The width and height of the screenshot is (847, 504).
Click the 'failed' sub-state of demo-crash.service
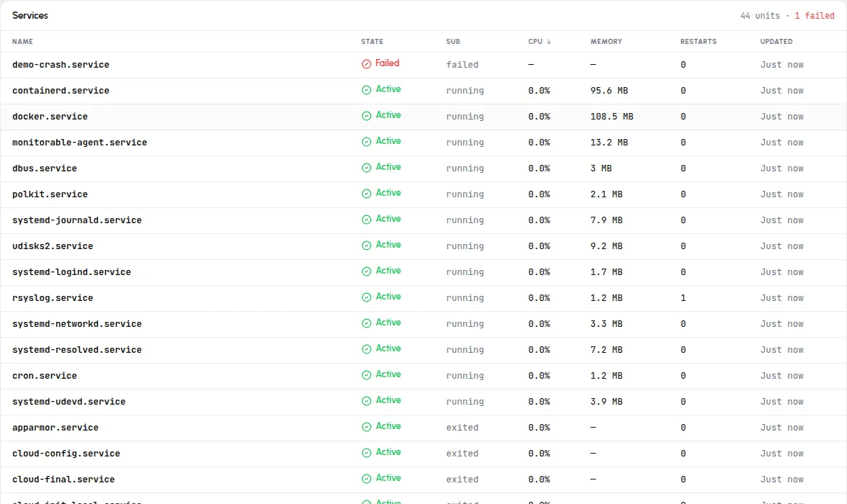(x=462, y=65)
